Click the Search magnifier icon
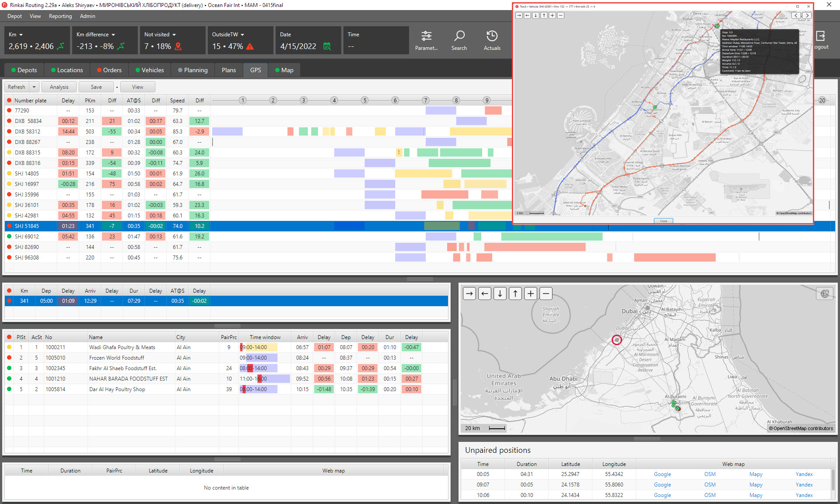Screen dimensions: 840x504 pos(459,36)
